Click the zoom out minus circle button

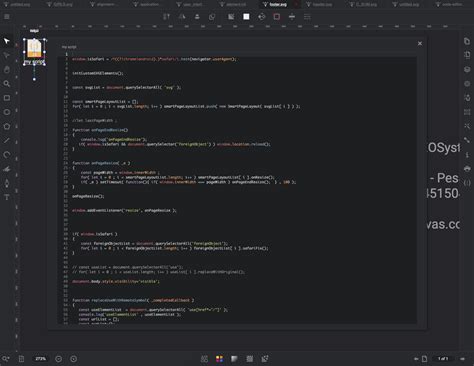pos(58,359)
